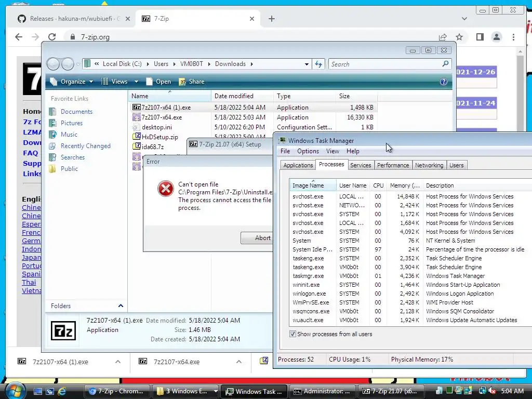Expand the Folders pane chevron
The width and height of the screenshot is (532, 399).
pyautogui.click(x=121, y=305)
